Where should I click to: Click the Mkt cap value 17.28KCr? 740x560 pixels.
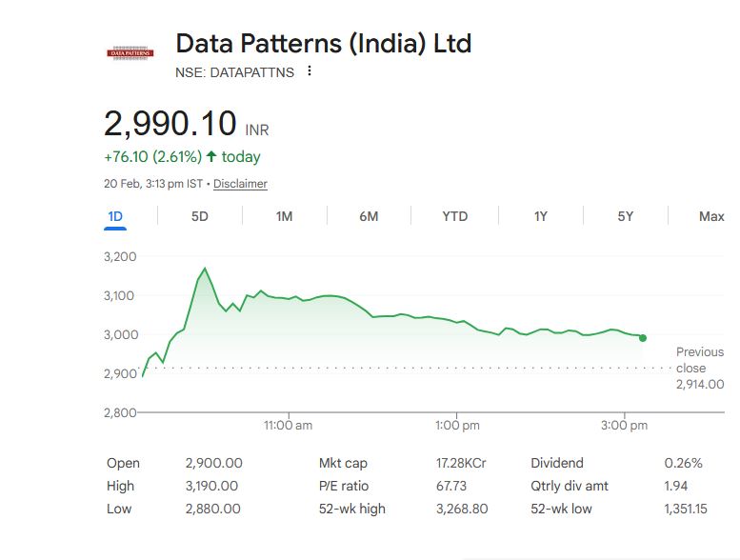tap(461, 463)
